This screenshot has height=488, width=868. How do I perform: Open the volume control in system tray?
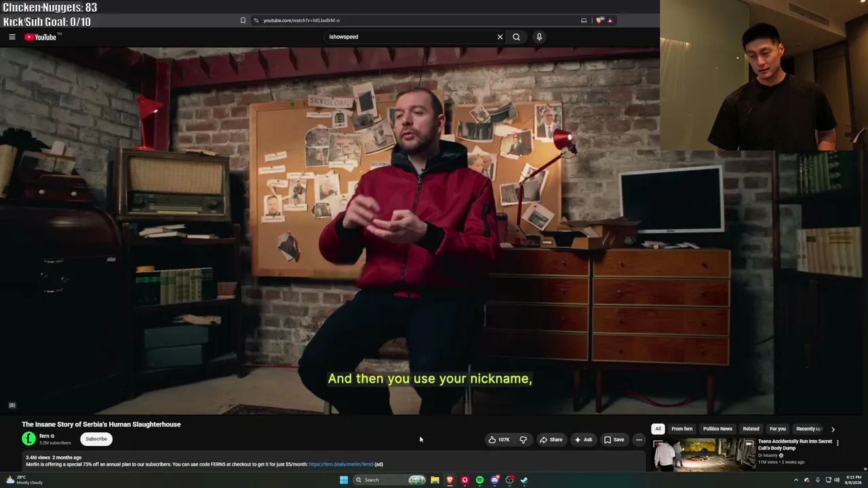[x=837, y=480]
